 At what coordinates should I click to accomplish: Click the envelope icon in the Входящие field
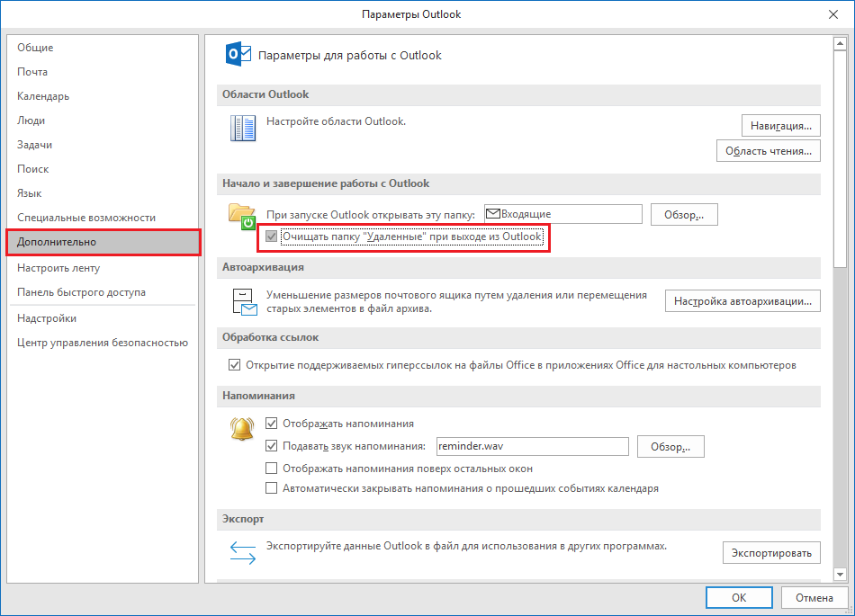(493, 213)
